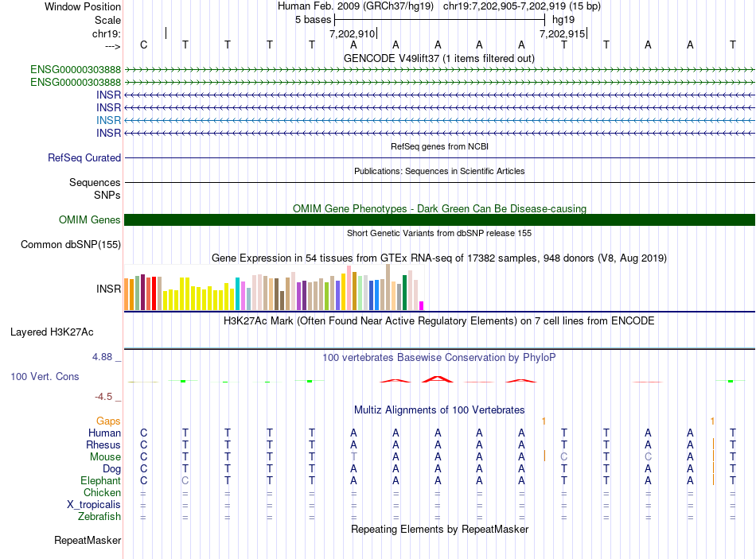
Task: Click the 'Human Feb. 2009 (GRCh37/hg19)' assembly header text
Action: click(x=356, y=6)
